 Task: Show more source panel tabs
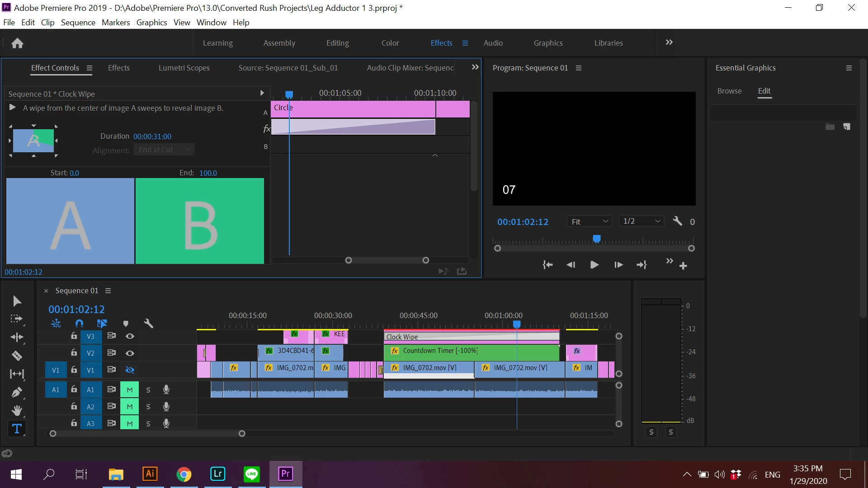point(475,67)
